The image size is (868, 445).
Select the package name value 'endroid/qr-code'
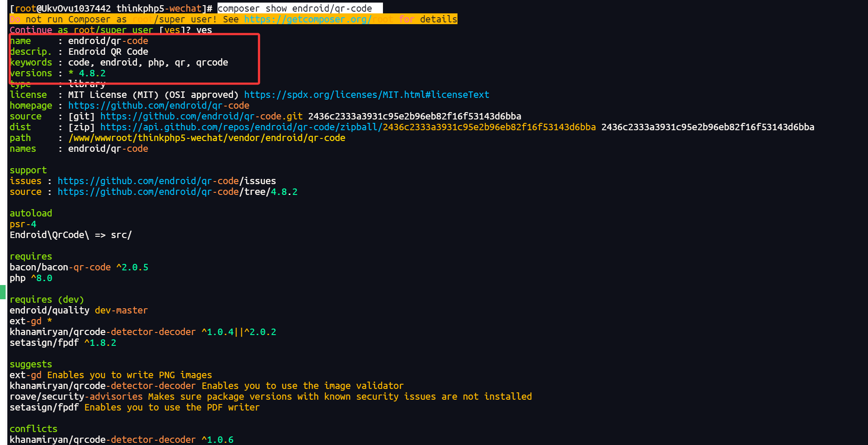(108, 41)
